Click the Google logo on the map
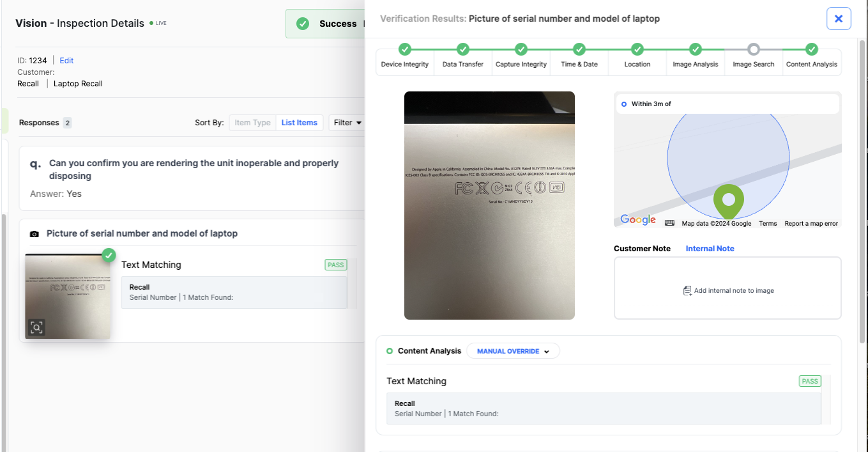868x452 pixels. coord(638,219)
